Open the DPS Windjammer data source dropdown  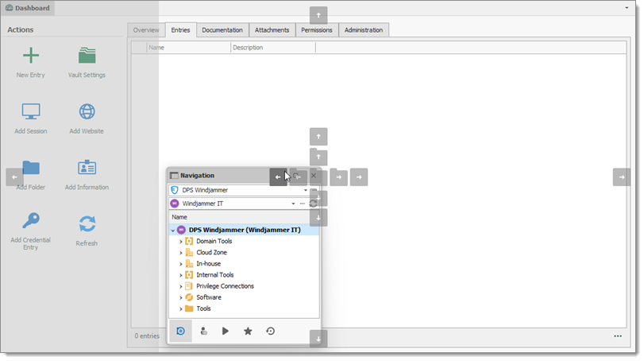[305, 190]
